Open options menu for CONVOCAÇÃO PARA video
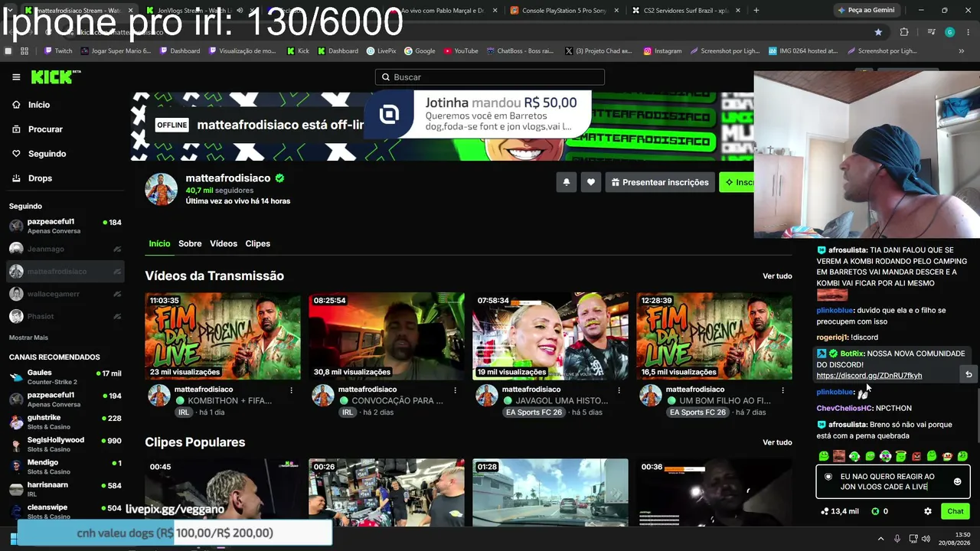The height and width of the screenshot is (551, 980). pos(455,390)
